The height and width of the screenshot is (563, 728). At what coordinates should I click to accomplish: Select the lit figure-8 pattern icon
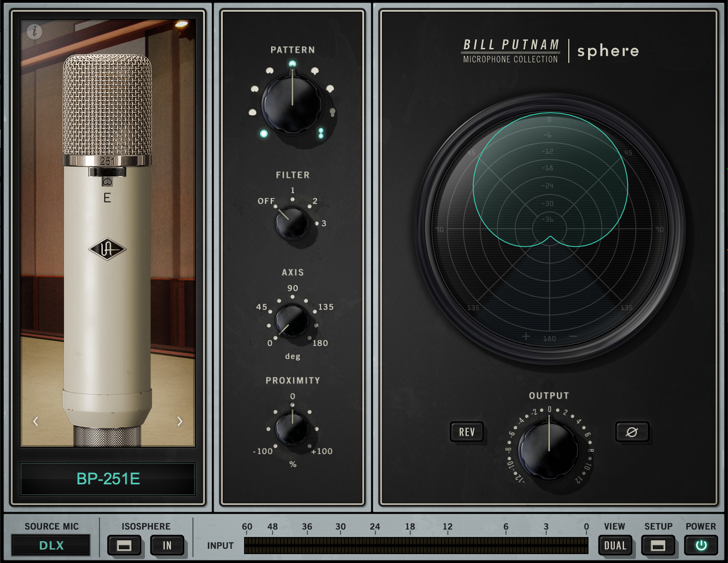pos(321,133)
